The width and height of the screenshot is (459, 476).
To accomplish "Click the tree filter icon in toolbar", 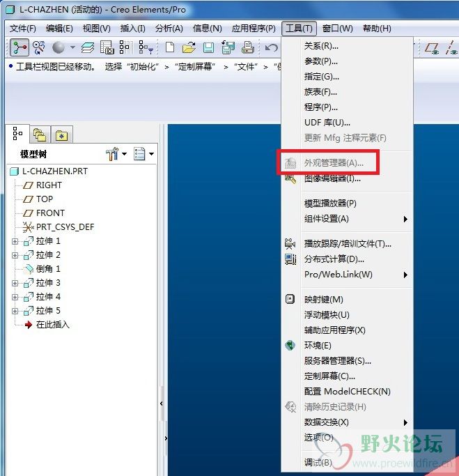I will point(146,47).
